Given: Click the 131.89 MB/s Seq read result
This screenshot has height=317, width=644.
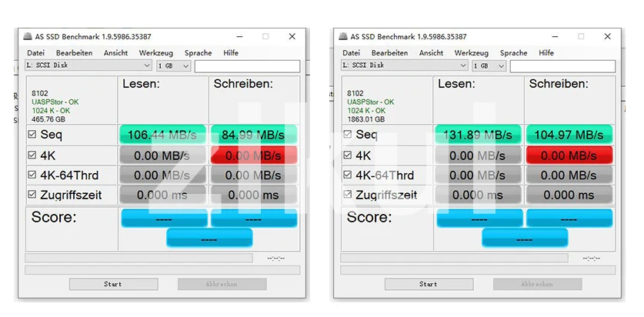Looking at the screenshot, I should 478,135.
